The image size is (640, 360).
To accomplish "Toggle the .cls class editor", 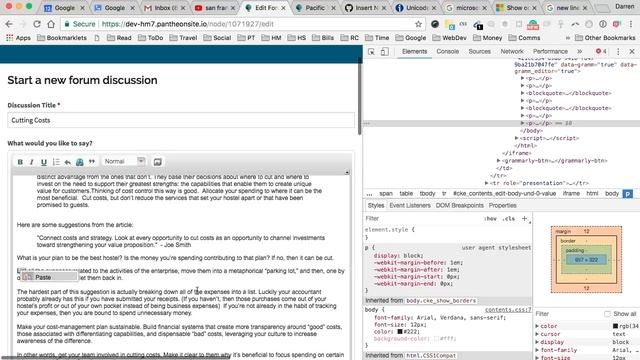I will (509, 219).
